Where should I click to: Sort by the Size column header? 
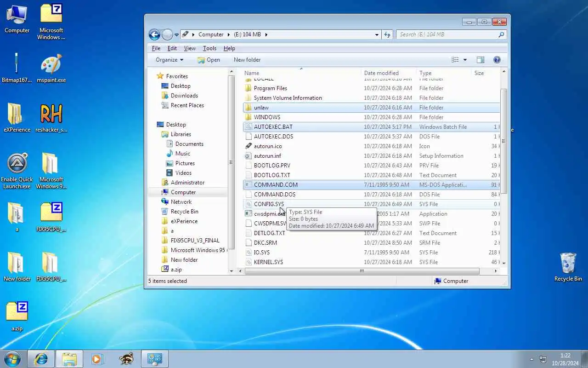[x=486, y=73]
